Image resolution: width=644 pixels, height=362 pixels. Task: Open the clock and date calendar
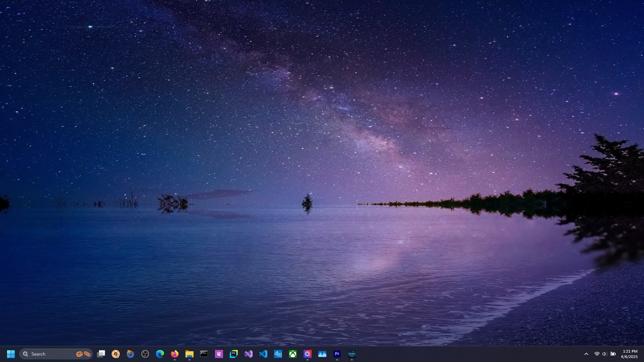(x=629, y=354)
